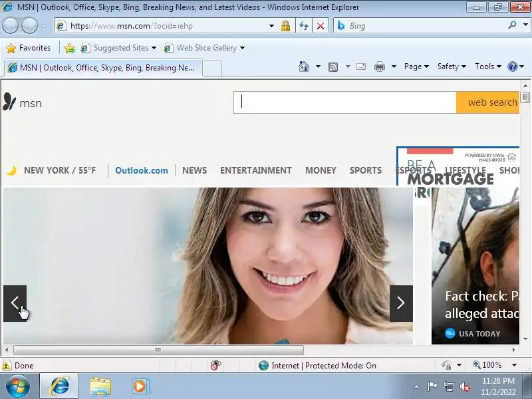Image resolution: width=532 pixels, height=399 pixels.
Task: Click the muted volume tray icon
Action: 464,386
